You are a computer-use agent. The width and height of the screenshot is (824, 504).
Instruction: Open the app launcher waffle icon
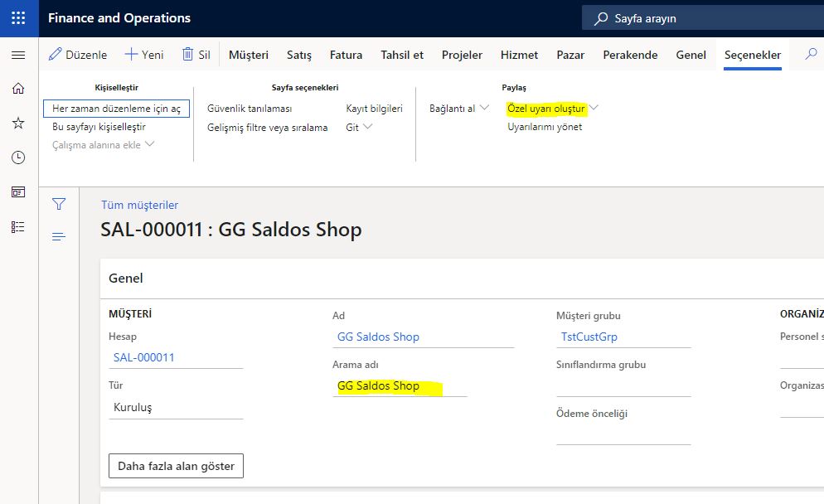click(18, 17)
